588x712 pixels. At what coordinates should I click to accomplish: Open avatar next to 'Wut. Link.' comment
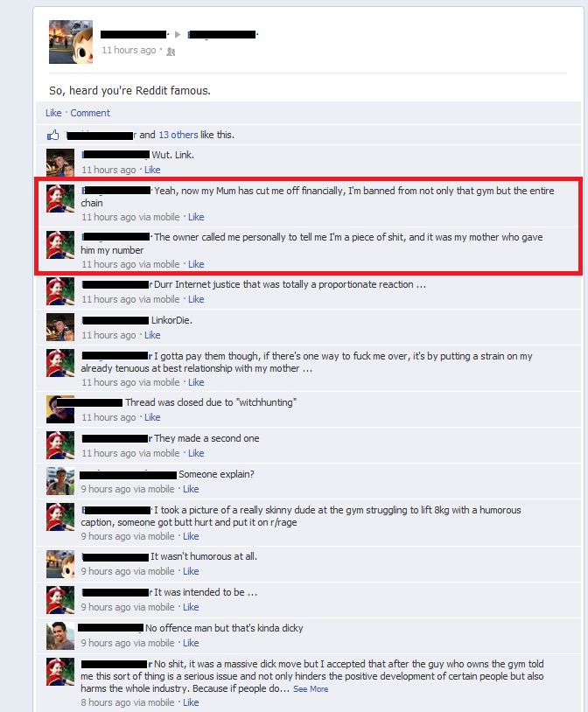pyautogui.click(x=60, y=163)
